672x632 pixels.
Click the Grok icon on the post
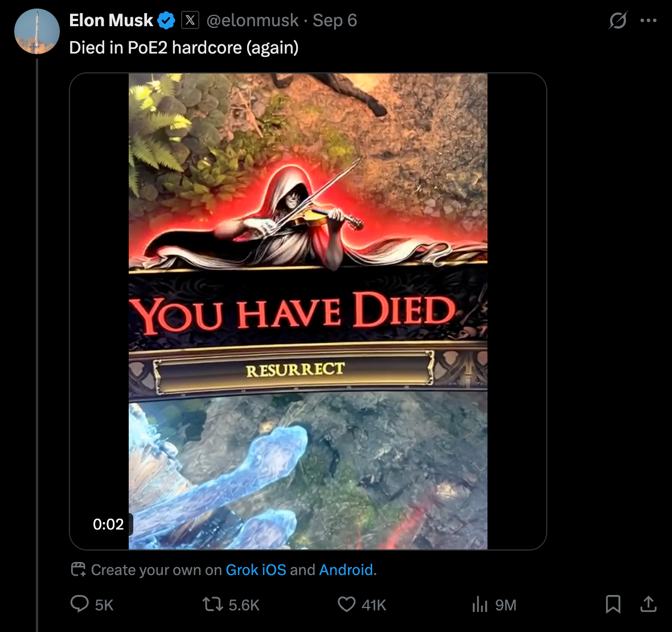tap(618, 21)
